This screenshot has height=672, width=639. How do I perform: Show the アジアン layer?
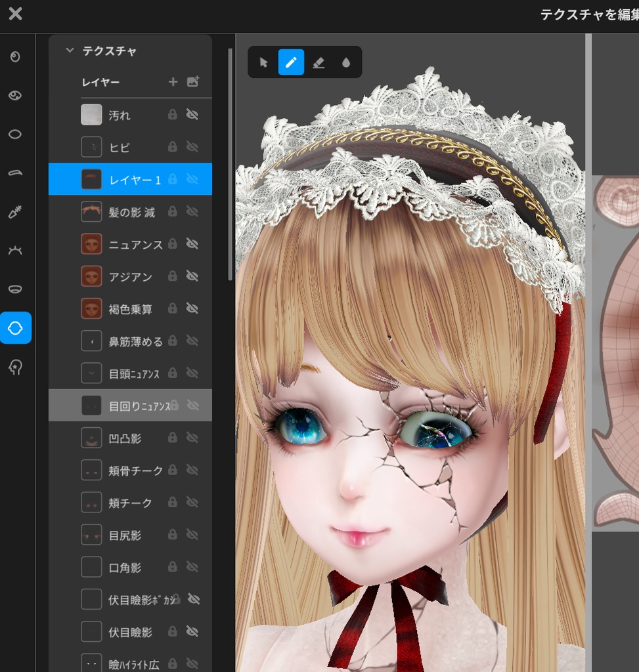(192, 276)
